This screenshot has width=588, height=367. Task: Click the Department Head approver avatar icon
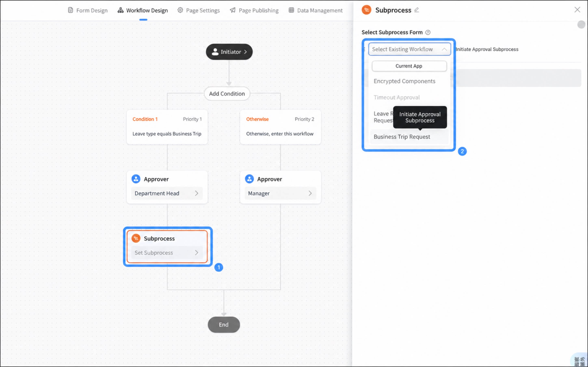click(136, 179)
